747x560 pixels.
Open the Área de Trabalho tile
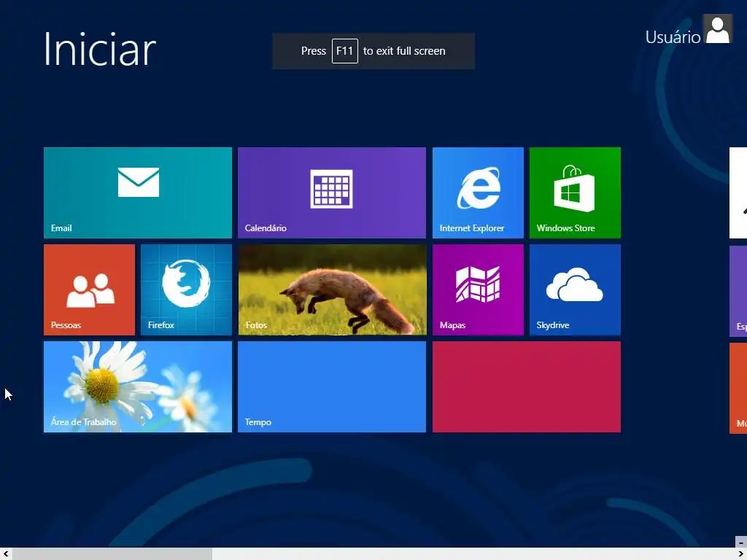tap(138, 386)
